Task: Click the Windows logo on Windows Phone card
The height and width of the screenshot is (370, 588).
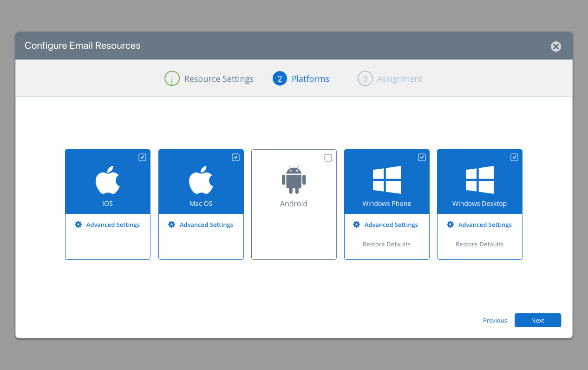Action: pos(387,180)
